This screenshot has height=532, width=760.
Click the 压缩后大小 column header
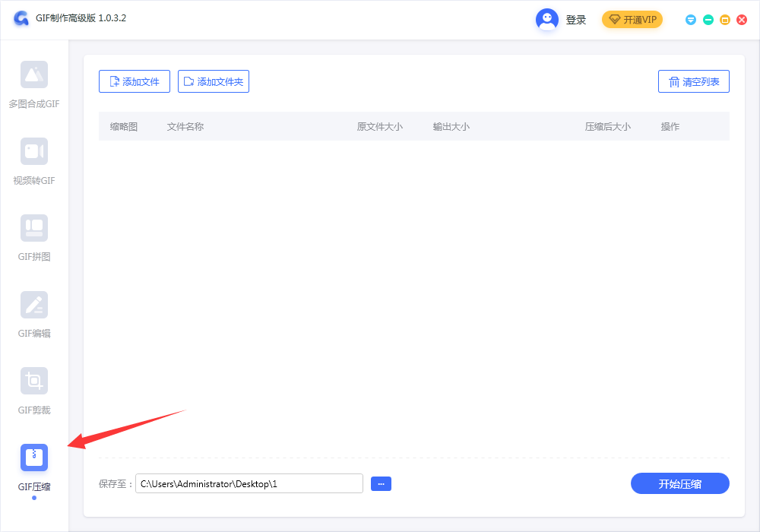click(x=607, y=127)
